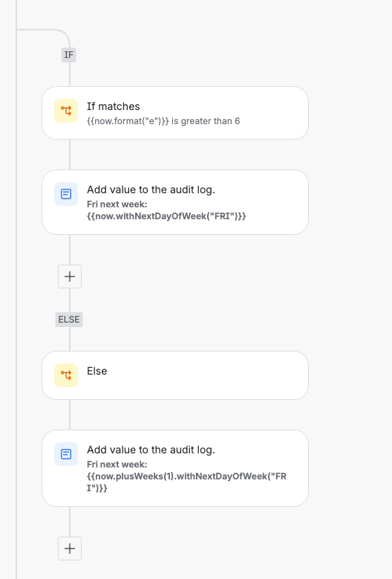Add component with plus button above ELSE

pyautogui.click(x=70, y=276)
